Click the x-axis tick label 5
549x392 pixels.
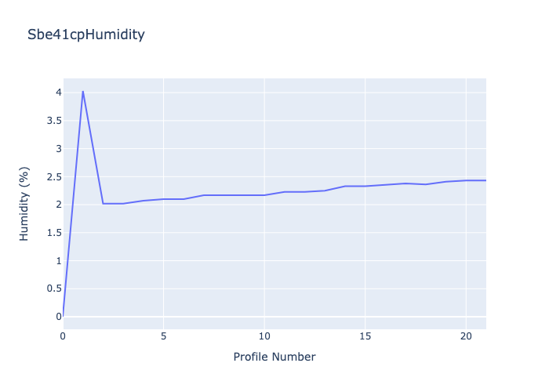(164, 336)
